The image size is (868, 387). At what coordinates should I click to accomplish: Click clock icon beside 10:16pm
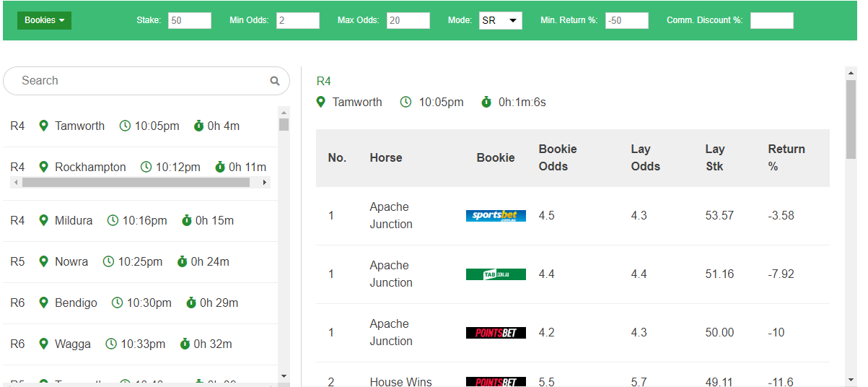(113, 220)
